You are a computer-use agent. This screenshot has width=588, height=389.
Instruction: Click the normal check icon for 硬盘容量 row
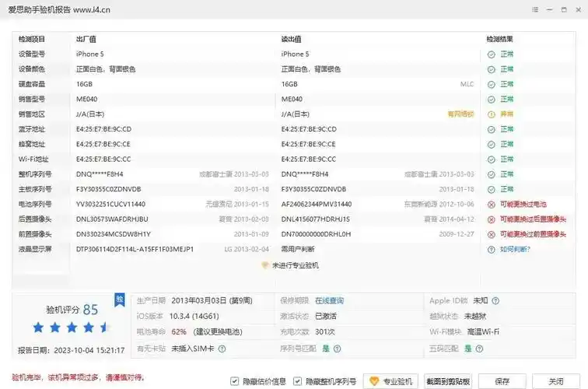(492, 84)
